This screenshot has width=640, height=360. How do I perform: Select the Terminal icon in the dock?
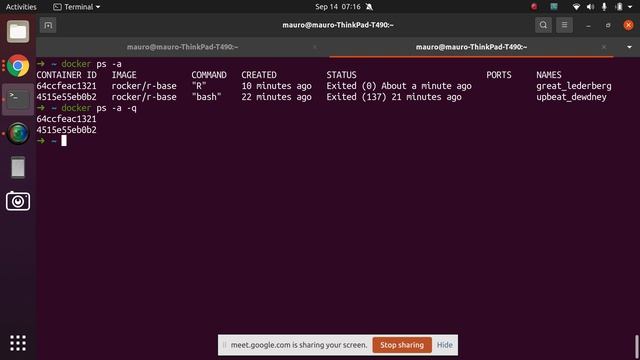(18, 99)
